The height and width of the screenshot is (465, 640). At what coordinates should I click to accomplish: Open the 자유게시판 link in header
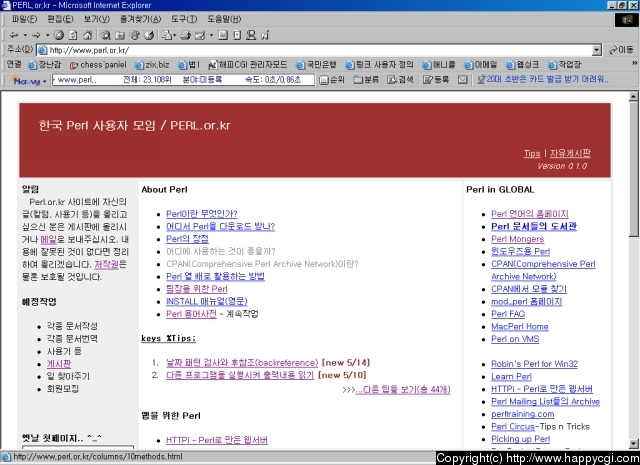pos(570,154)
